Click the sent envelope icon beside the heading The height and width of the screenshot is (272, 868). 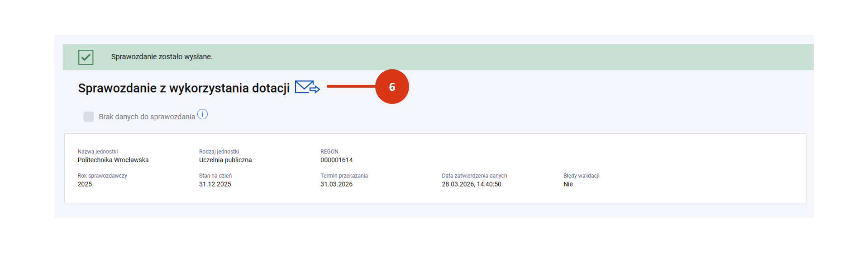point(307,87)
